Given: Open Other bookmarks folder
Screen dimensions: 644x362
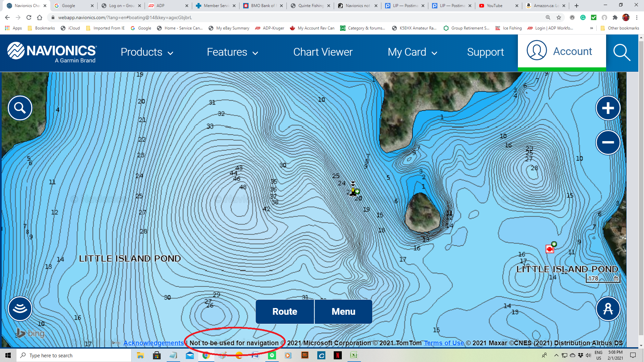Looking at the screenshot, I should tap(620, 28).
